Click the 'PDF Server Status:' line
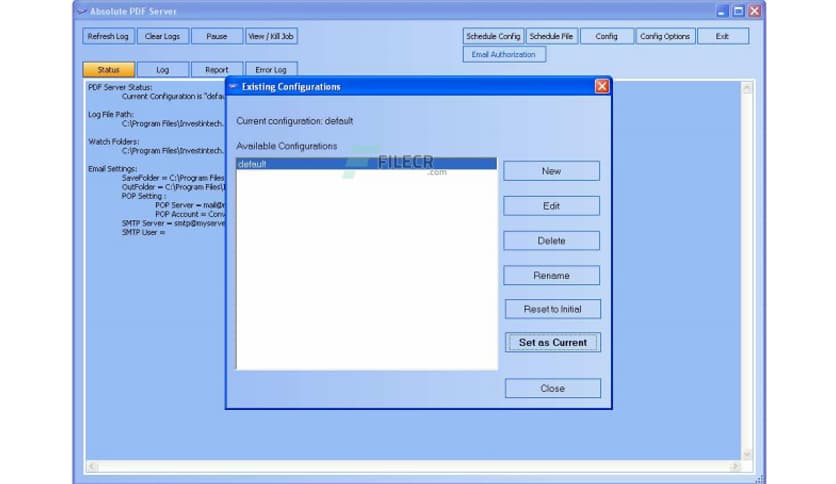Image resolution: width=836 pixels, height=484 pixels. pyautogui.click(x=120, y=87)
